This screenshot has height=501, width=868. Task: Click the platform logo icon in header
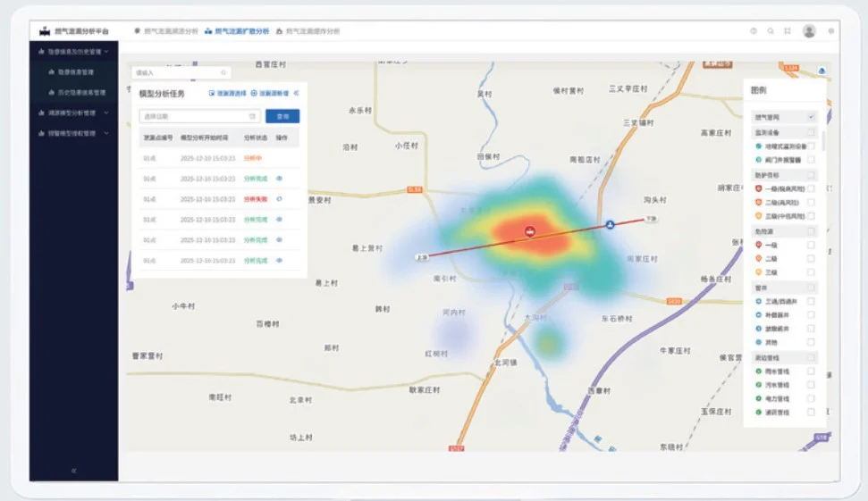tap(45, 31)
